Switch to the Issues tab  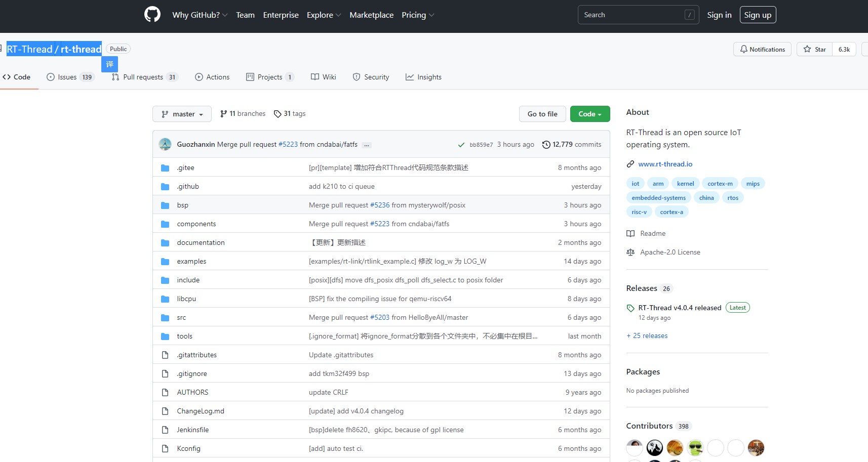point(70,77)
